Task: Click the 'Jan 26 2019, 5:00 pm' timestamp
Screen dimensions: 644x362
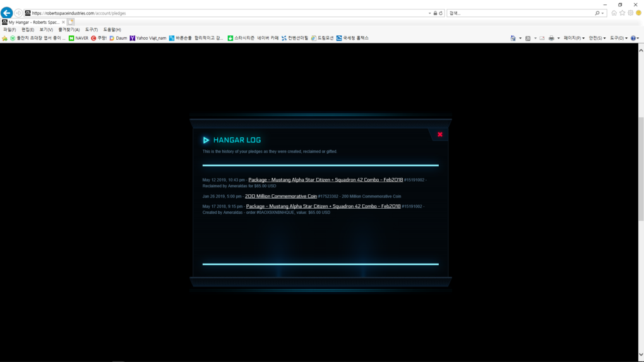Action: click(x=222, y=197)
